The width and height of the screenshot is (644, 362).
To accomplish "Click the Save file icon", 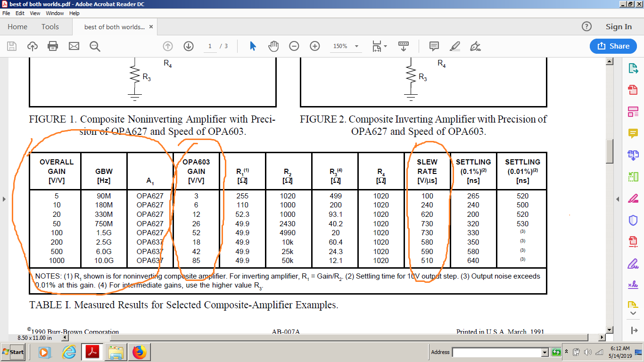I will [12, 46].
